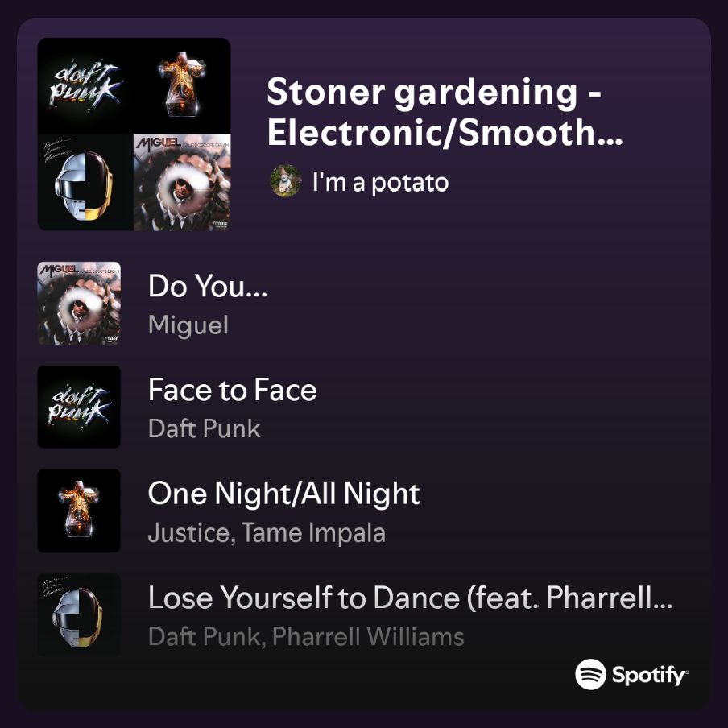This screenshot has width=728, height=728.
Task: Click the Justice, Tame Impala artist line
Action: [267, 532]
